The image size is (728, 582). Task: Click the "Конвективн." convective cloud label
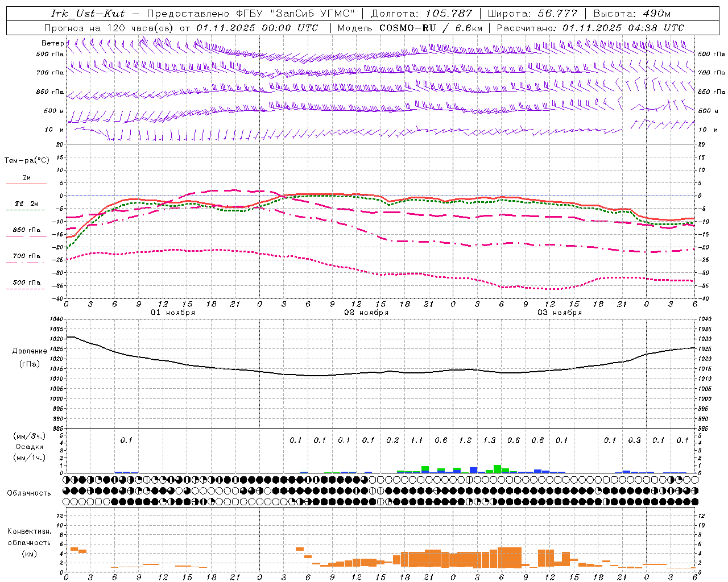[x=30, y=531]
